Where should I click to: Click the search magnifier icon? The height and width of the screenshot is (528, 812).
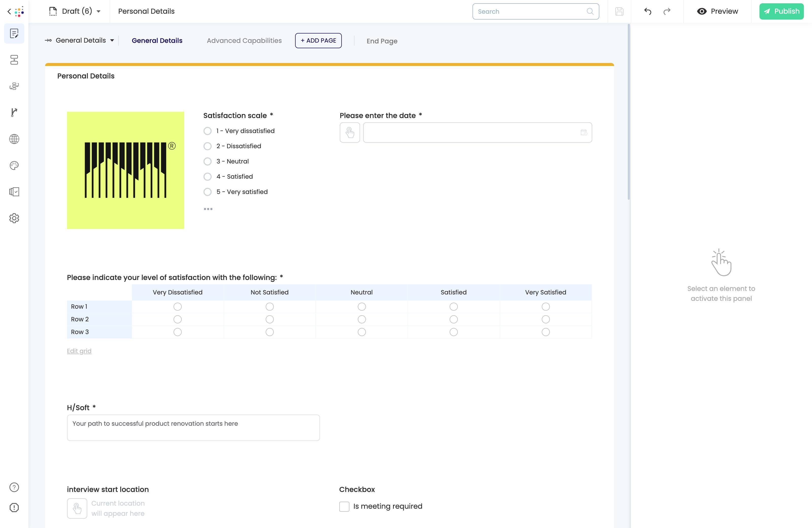point(590,12)
